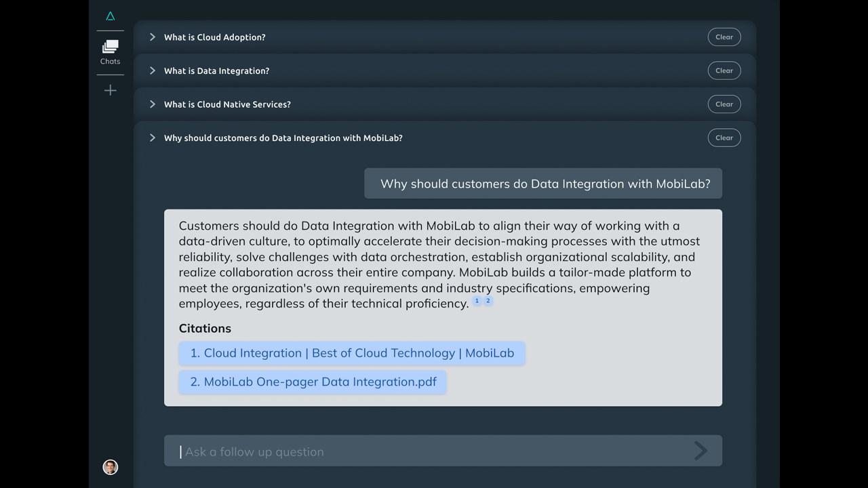Click citation superscript 1 in the answer
Viewport: 868px width, 488px height.
pyautogui.click(x=477, y=301)
